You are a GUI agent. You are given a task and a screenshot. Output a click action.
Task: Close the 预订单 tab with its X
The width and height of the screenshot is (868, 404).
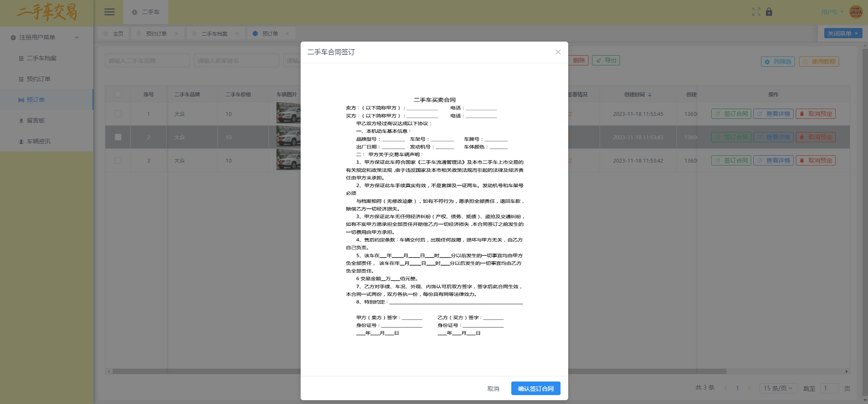287,34
